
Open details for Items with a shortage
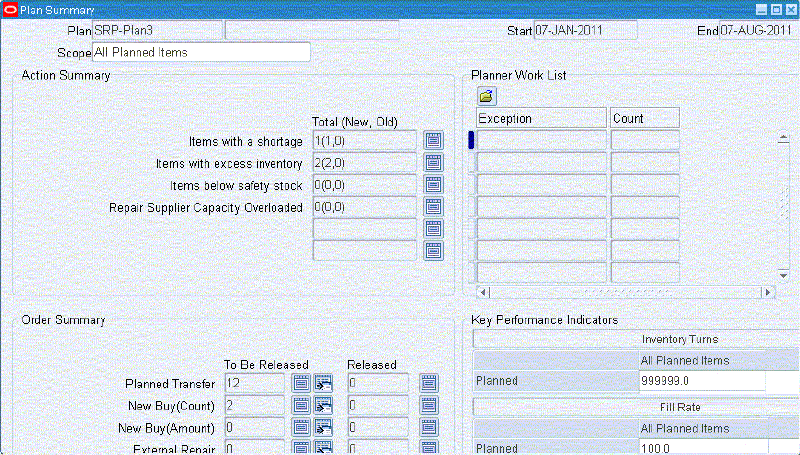pyautogui.click(x=433, y=140)
